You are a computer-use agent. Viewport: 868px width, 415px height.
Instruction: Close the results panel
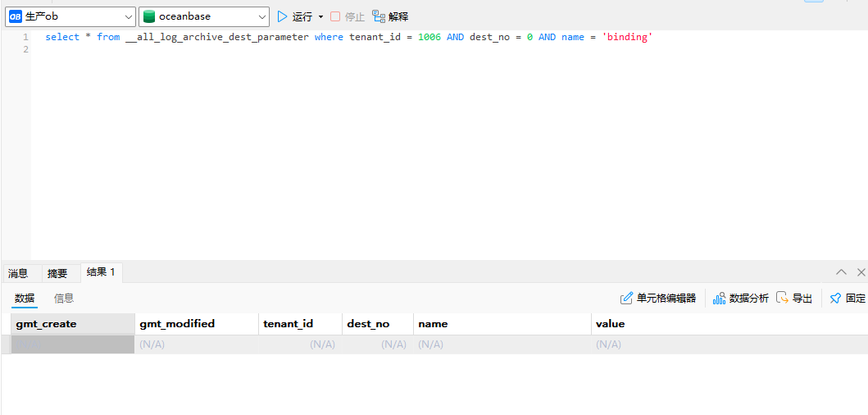coord(861,272)
